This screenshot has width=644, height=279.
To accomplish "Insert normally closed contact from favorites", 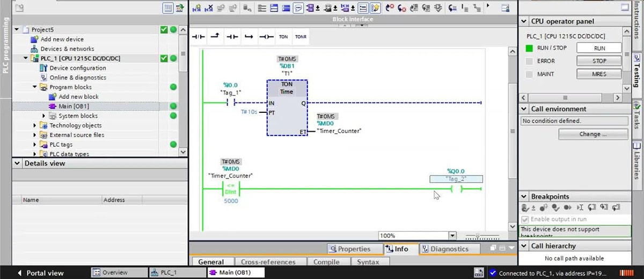I will click(x=198, y=37).
